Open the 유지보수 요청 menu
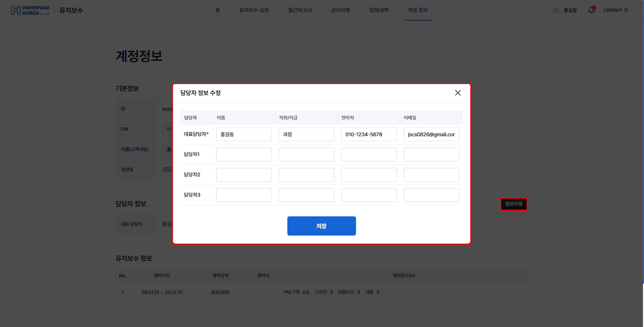644x327 pixels. point(254,10)
